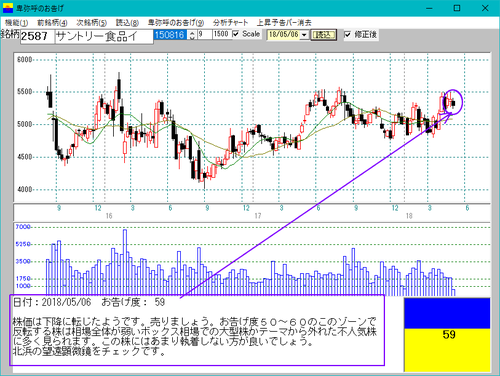The height and width of the screenshot is (376, 500).
Task: Minimize the 卑弥呼のお告げ window
Action: [x=429, y=8]
